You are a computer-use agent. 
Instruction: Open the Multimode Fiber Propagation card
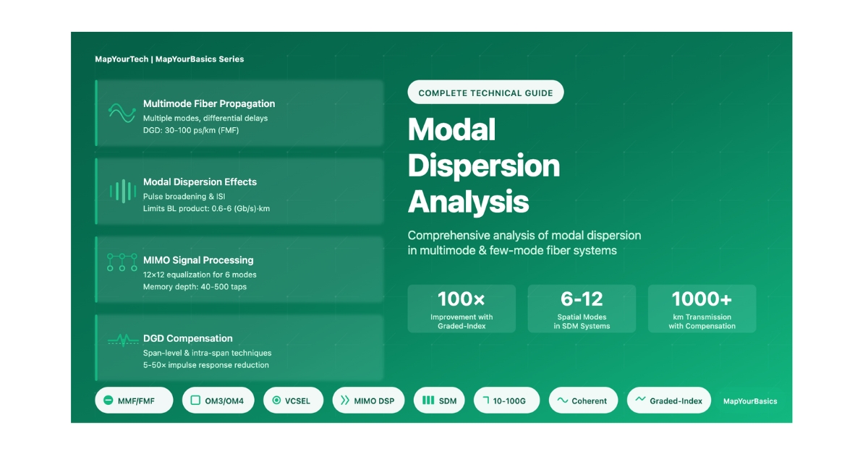click(239, 113)
